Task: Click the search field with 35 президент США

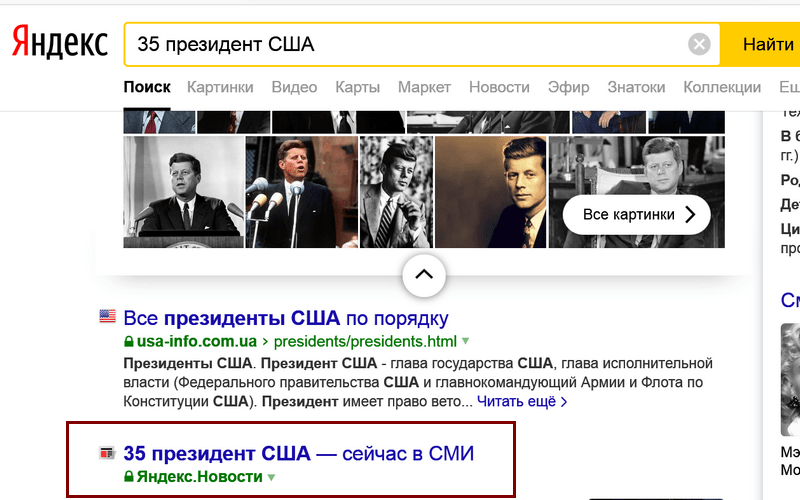Action: 400,44
